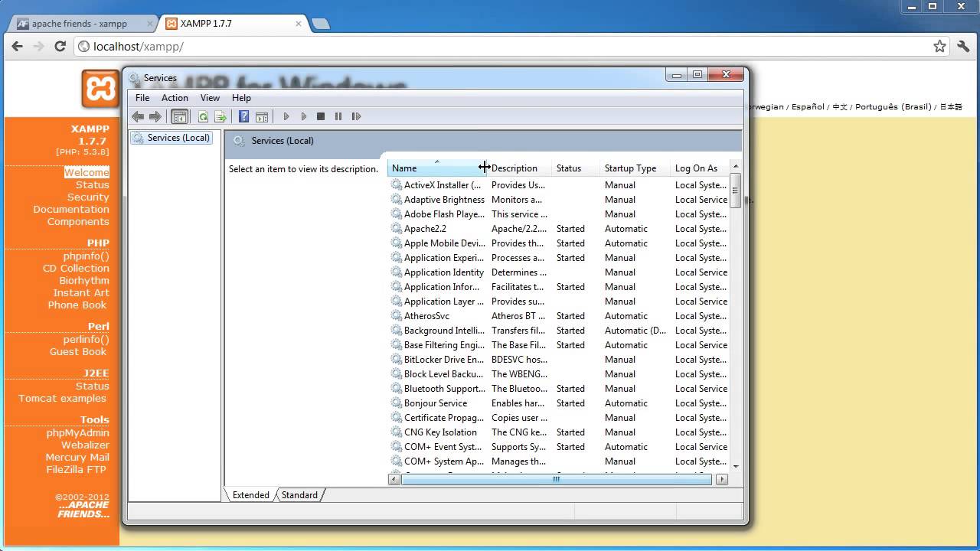The width and height of the screenshot is (980, 551).
Task: Click gear icon of Apache2.2 service
Action: (x=397, y=228)
